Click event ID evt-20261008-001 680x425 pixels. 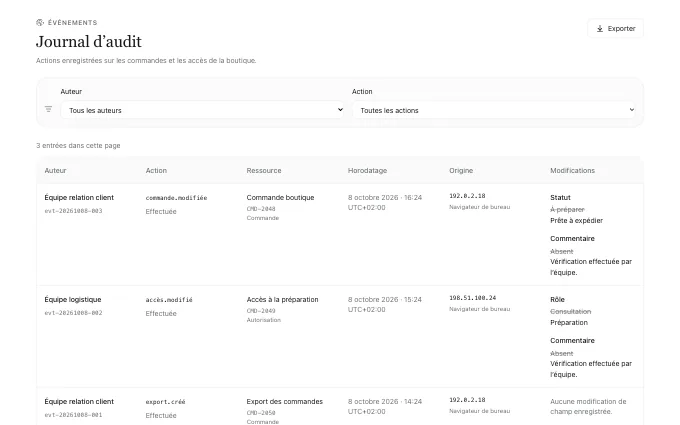pyautogui.click(x=73, y=415)
